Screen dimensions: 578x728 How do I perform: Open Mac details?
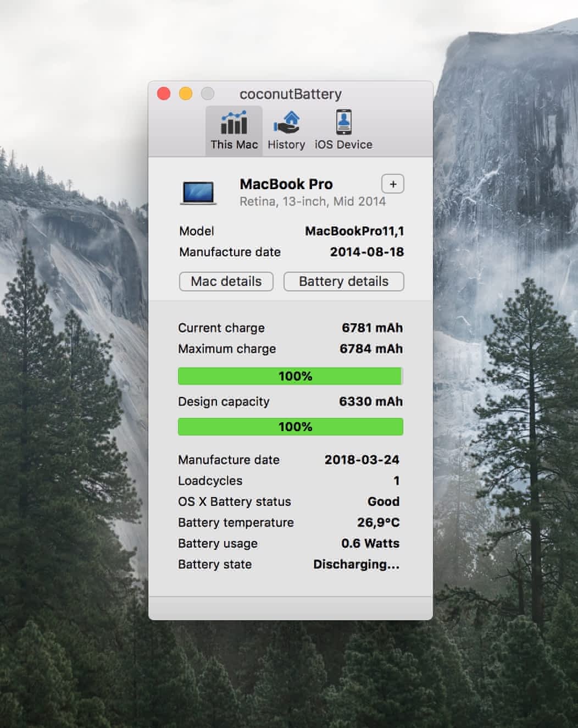point(226,282)
